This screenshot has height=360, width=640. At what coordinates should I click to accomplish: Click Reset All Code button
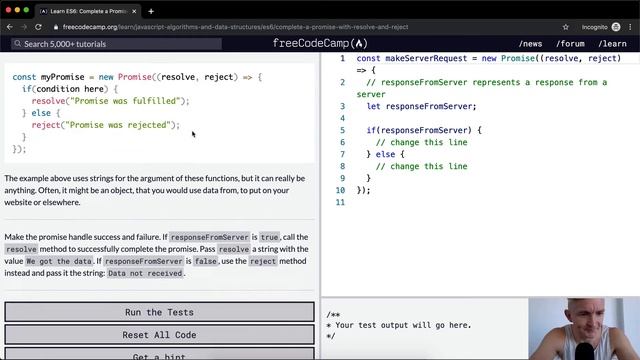(159, 335)
